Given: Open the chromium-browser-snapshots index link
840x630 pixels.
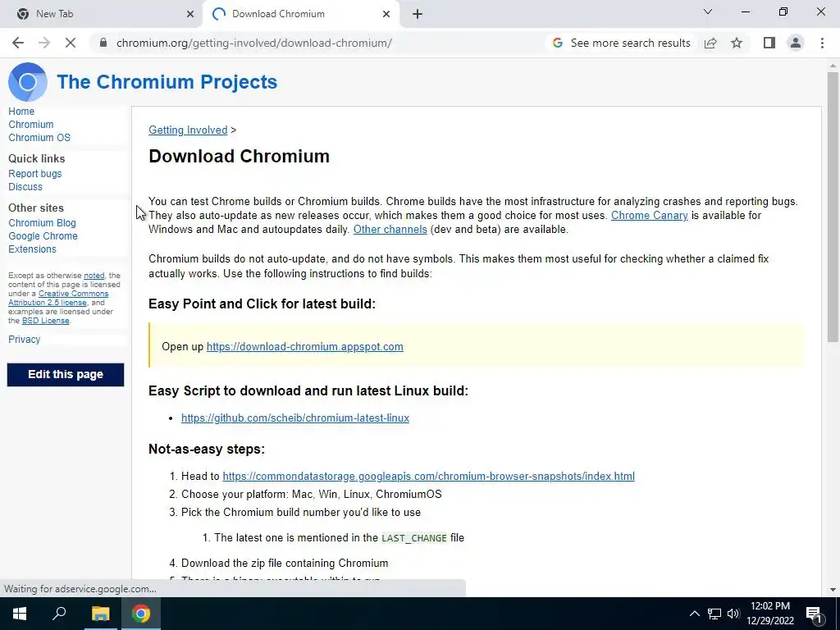Looking at the screenshot, I should [428, 477].
